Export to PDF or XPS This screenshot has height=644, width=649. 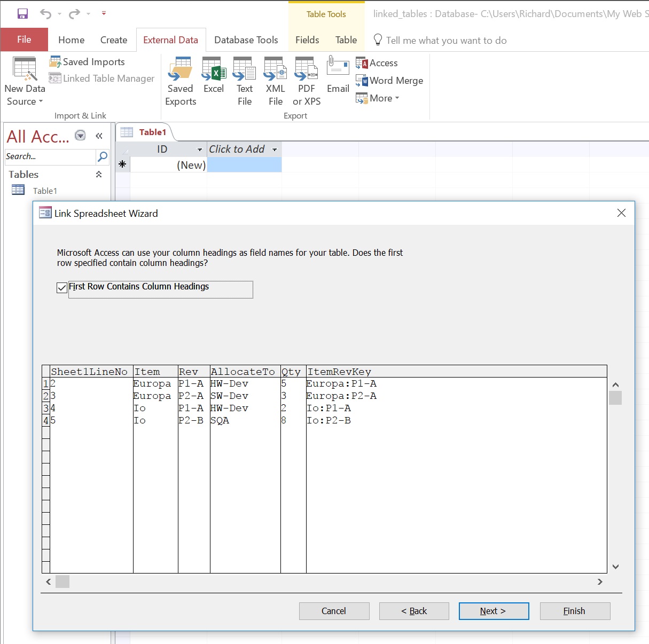307,82
